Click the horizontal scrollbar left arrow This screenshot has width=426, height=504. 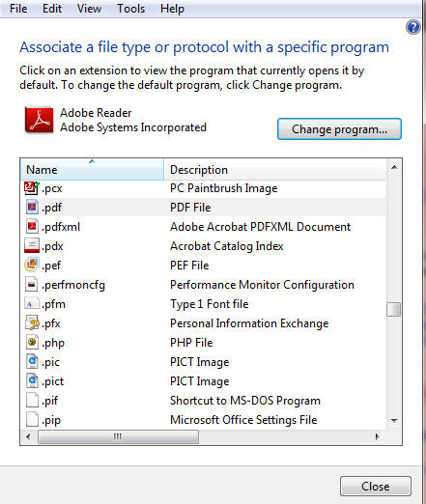pyautogui.click(x=28, y=436)
